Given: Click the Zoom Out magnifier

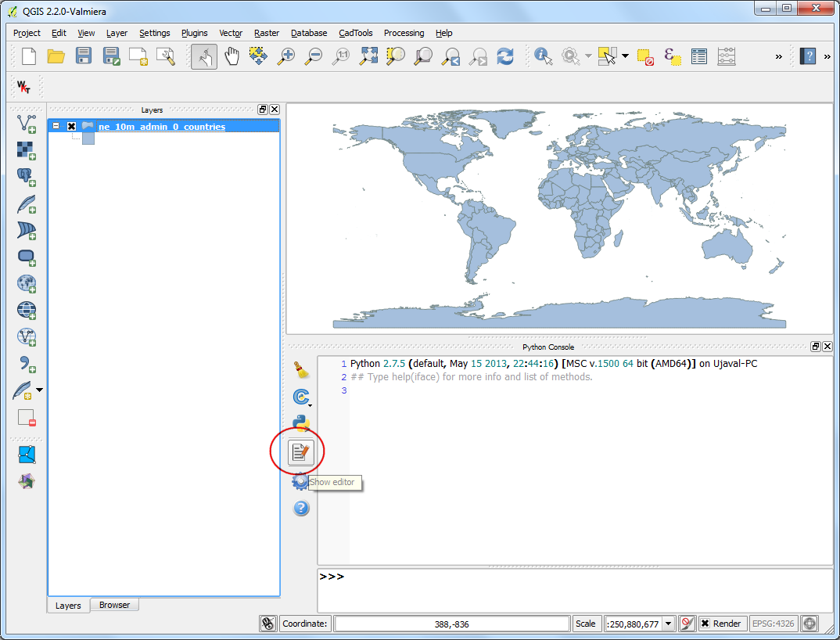Looking at the screenshot, I should coord(314,56).
